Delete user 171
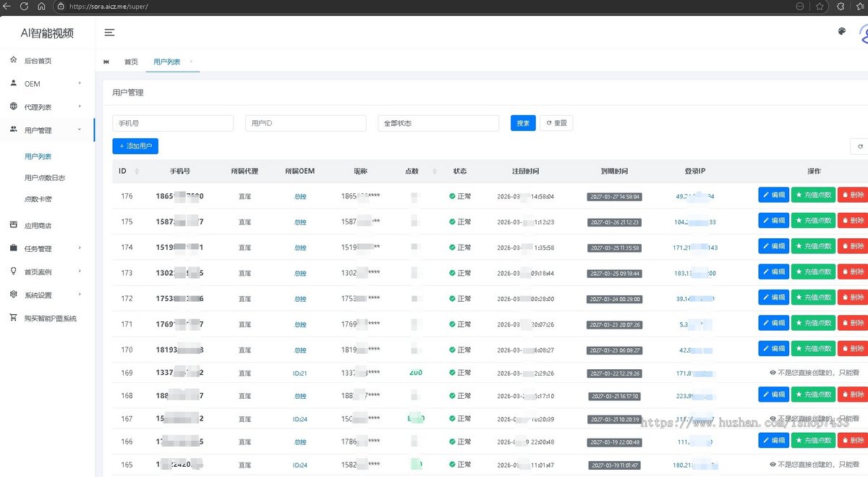Viewport: 868px width, 477px height. click(853, 323)
